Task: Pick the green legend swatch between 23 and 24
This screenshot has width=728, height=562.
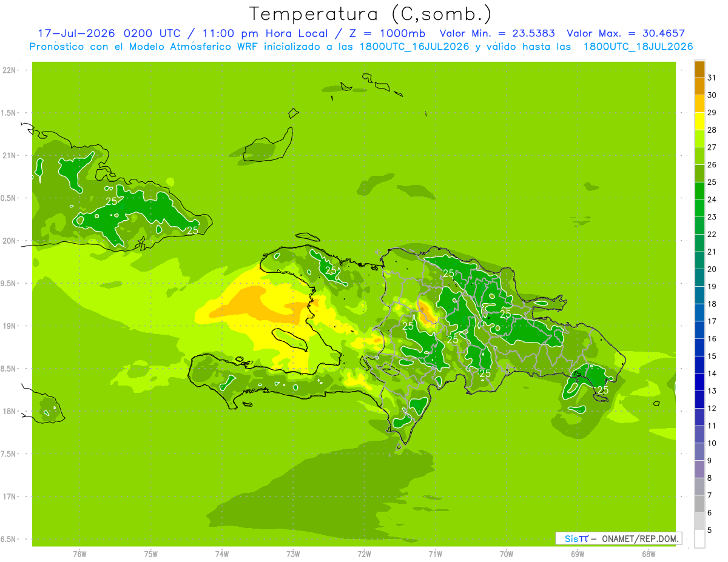Action: [x=699, y=208]
